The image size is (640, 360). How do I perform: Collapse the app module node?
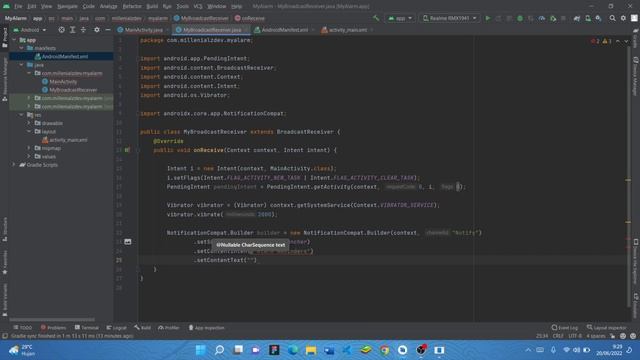[14, 40]
